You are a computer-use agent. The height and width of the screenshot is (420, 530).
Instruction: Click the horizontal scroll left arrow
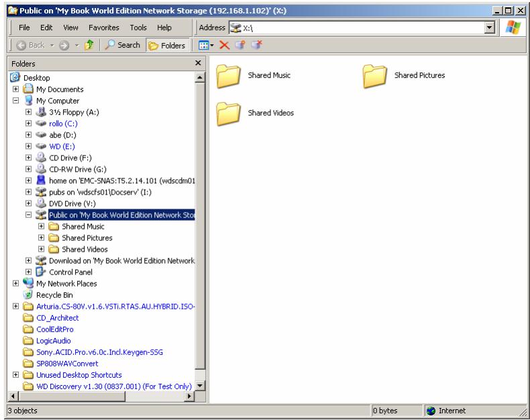(13, 396)
